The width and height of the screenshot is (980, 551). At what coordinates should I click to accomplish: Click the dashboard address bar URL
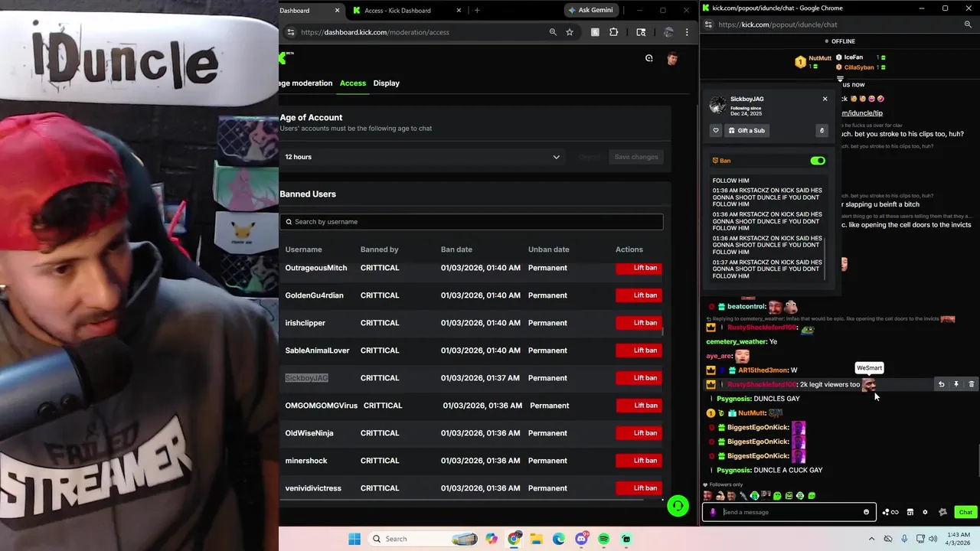(375, 32)
